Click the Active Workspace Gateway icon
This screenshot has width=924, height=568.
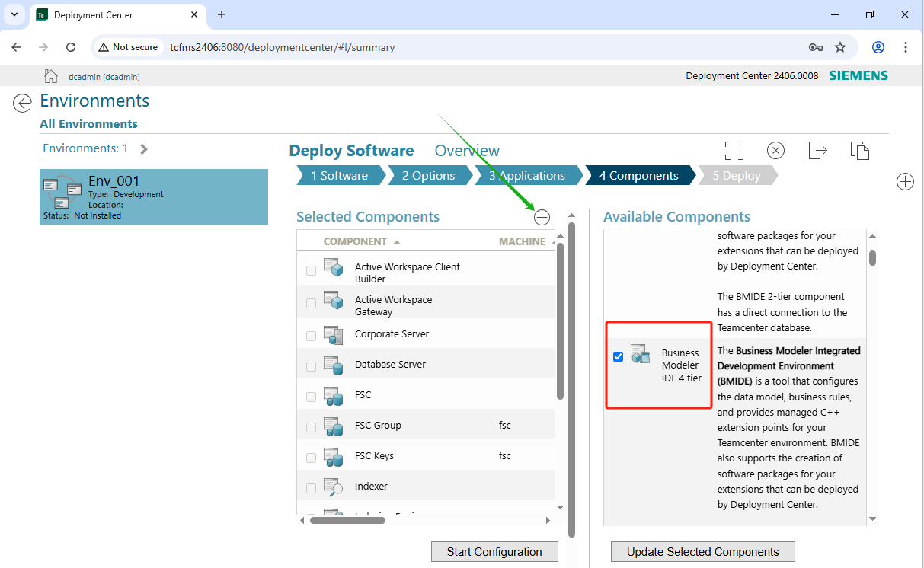pos(334,301)
